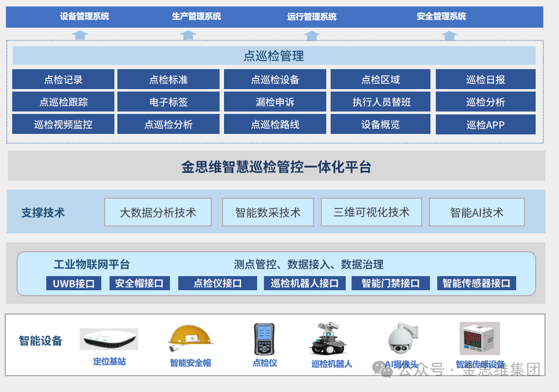Click the up arrow below 设备管理系统
The width and height of the screenshot is (559, 392).
click(x=80, y=35)
